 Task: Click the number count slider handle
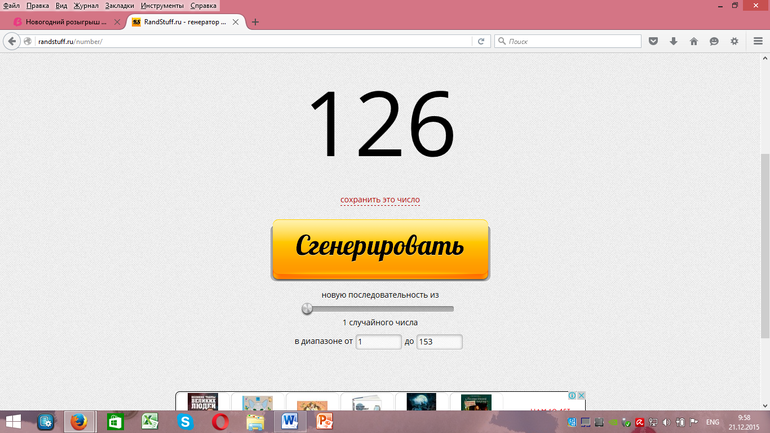pos(308,309)
